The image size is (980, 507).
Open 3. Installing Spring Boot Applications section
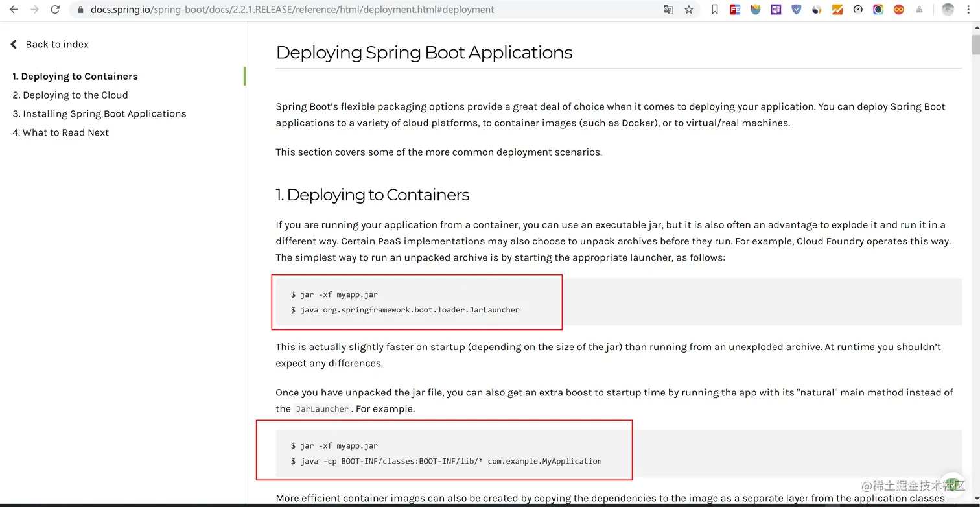click(99, 114)
